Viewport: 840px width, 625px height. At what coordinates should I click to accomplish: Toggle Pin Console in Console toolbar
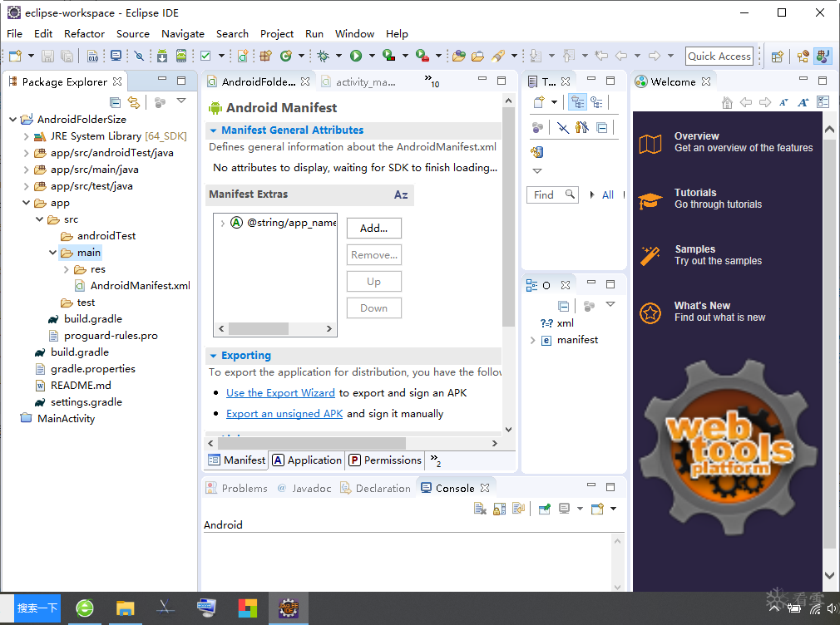pos(544,509)
